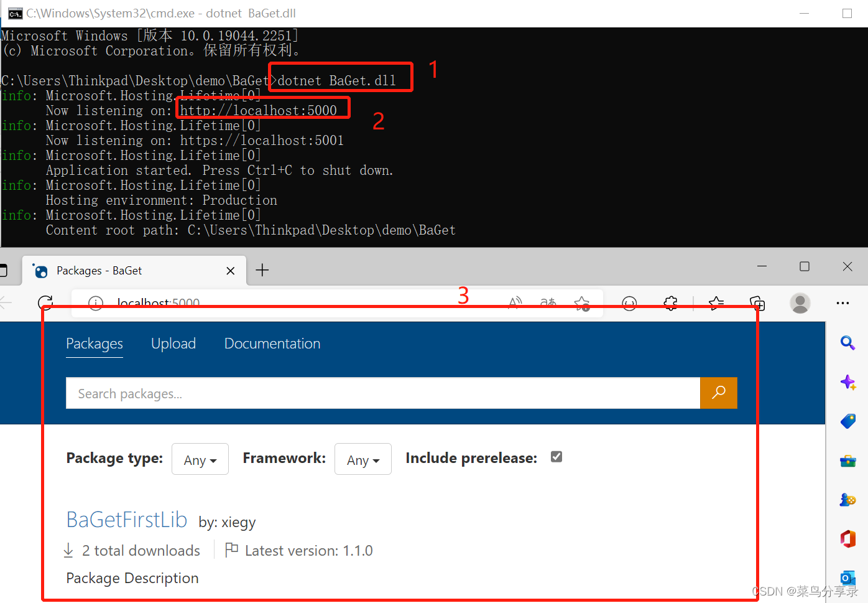Minimize the cmd.exe window
Image resolution: width=868 pixels, height=603 pixels.
804,13
